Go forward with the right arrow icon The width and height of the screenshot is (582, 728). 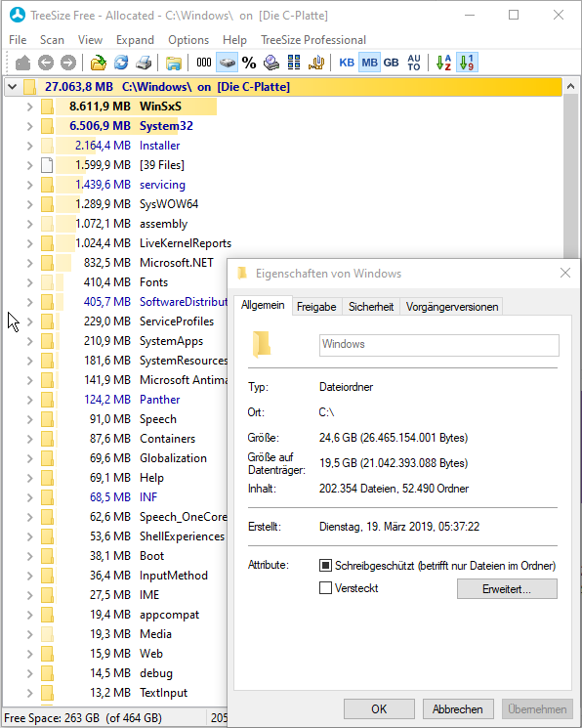[68, 63]
